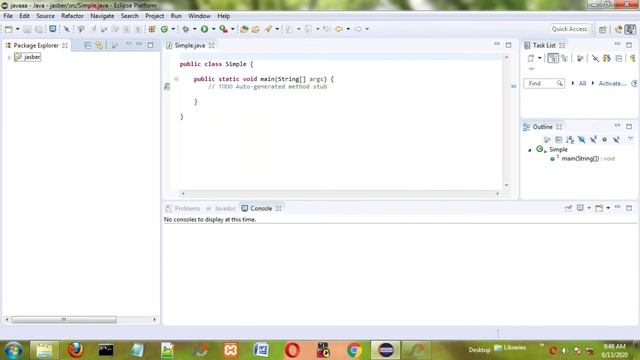The height and width of the screenshot is (360, 640).
Task: Click the New Task icon in Task List
Action: click(x=531, y=58)
